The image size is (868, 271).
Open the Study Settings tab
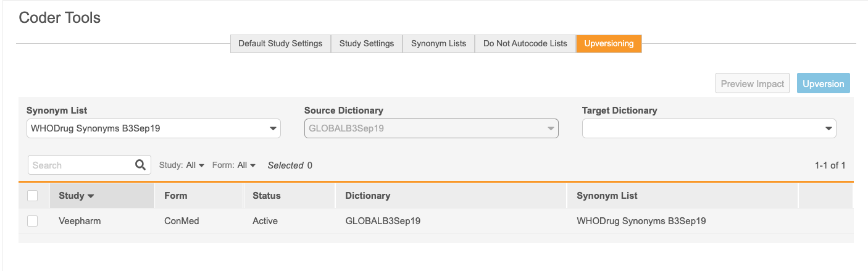pos(367,44)
